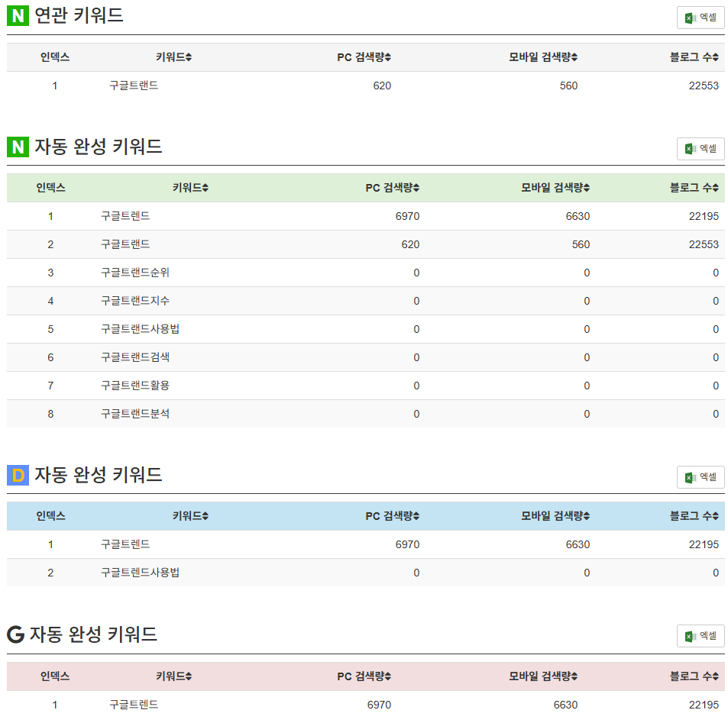
Task: Export 연관 키워드 table with 엑셀 button
Action: click(700, 18)
